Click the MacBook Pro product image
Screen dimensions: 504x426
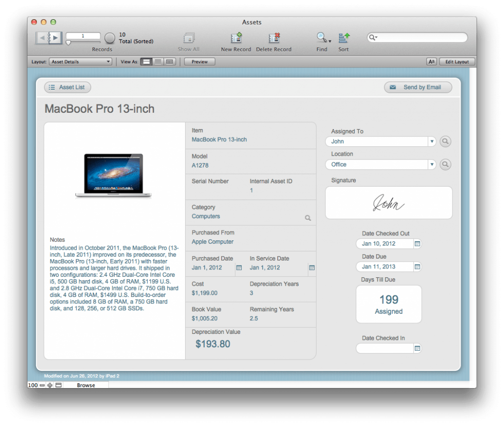[x=114, y=175]
